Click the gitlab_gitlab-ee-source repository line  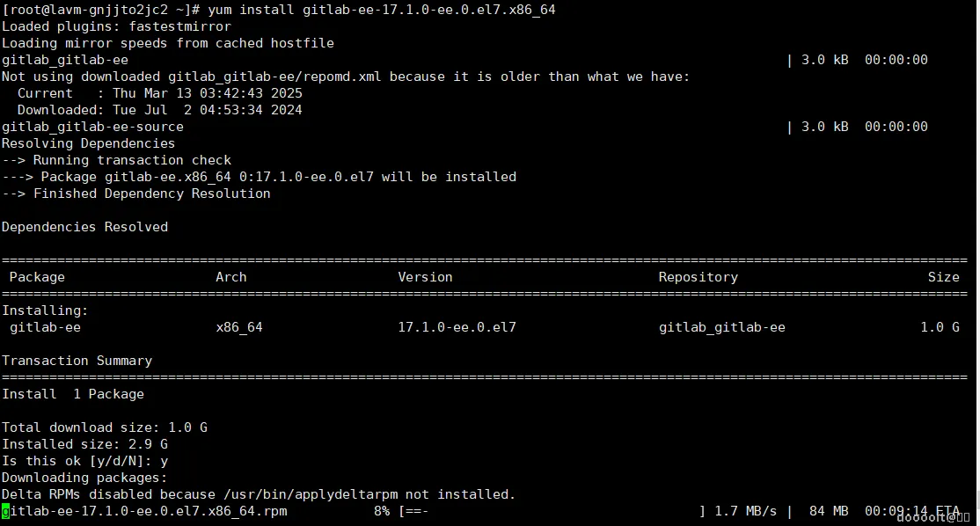92,127
